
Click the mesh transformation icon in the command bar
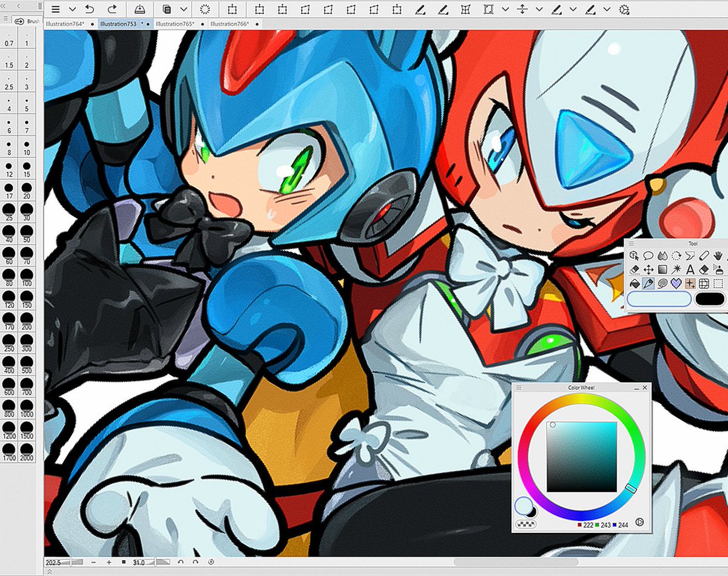[466, 10]
